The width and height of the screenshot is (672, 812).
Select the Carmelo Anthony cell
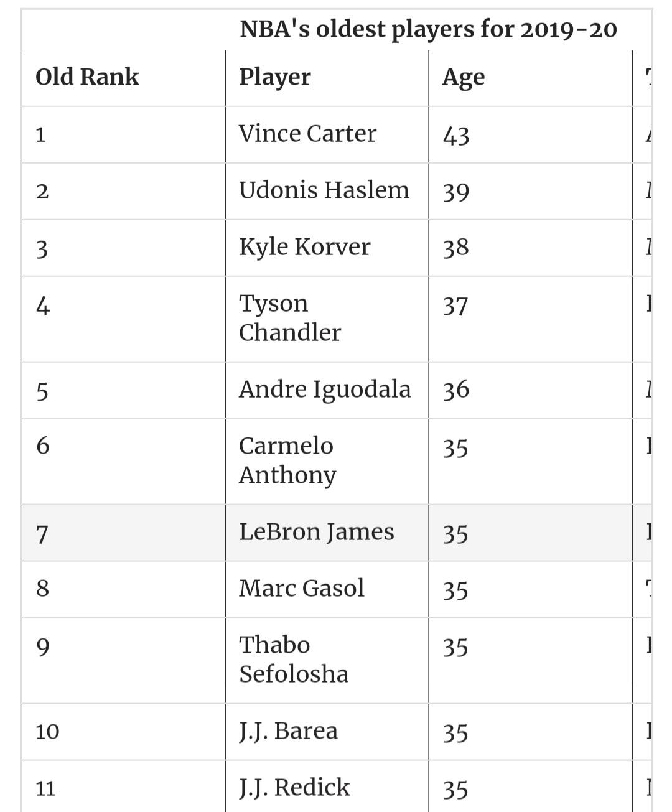(327, 461)
